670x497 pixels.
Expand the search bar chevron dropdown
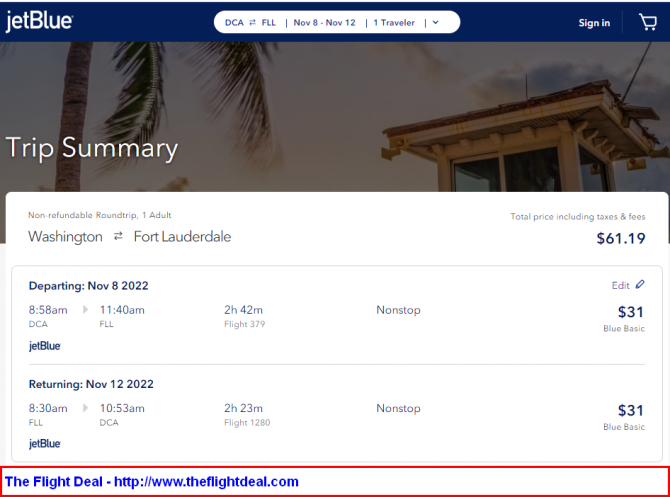click(435, 22)
